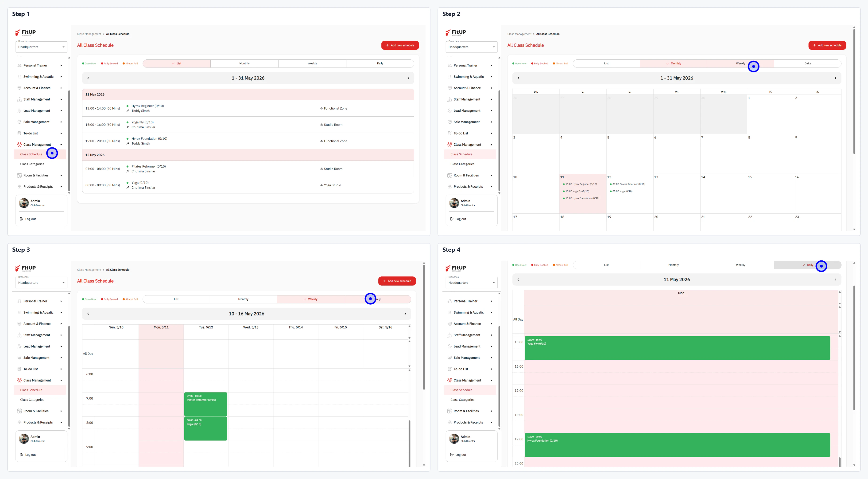Click the Swimming & Aquatic icon in Step 1
The height and width of the screenshot is (479, 868).
point(19,77)
